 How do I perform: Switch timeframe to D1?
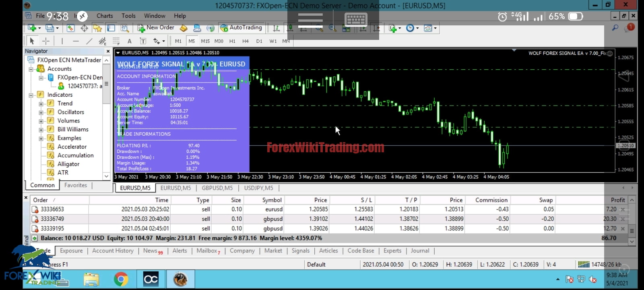259,41
